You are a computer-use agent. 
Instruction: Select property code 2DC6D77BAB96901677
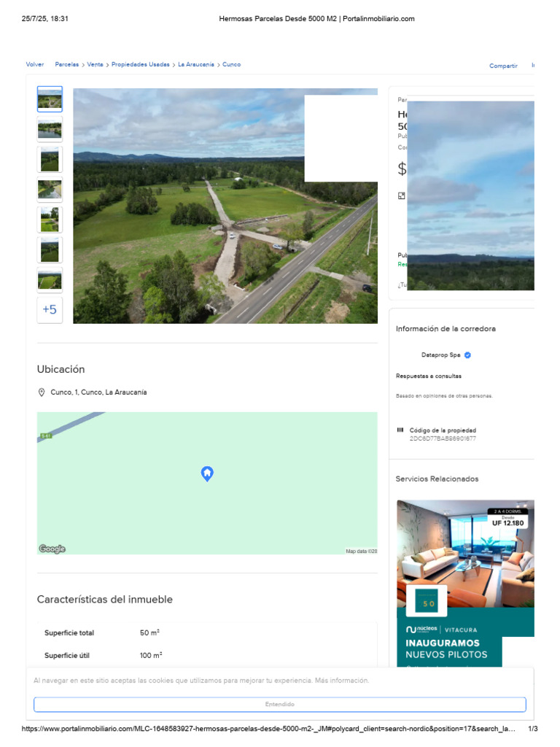coord(443,438)
